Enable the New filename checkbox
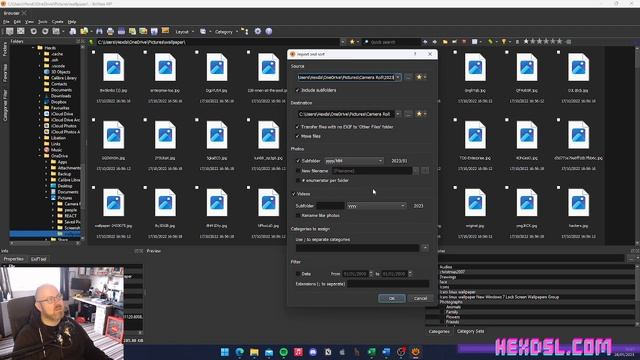This screenshot has width=640, height=360. coord(298,171)
